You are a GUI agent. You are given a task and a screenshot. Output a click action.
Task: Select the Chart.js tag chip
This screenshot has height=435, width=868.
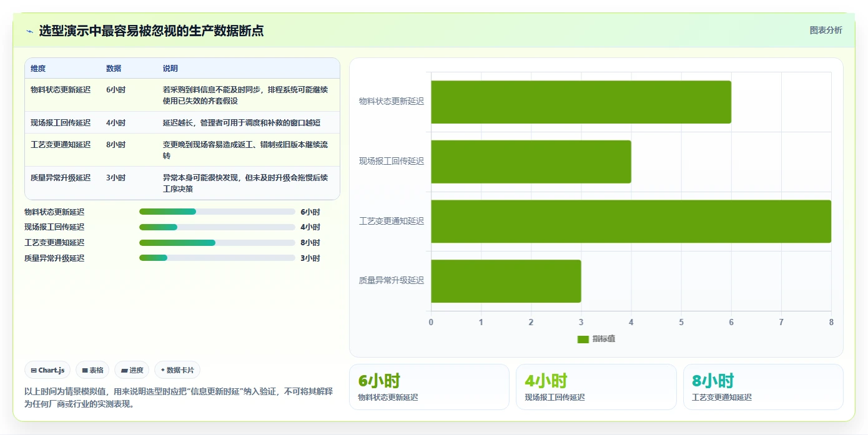(48, 370)
